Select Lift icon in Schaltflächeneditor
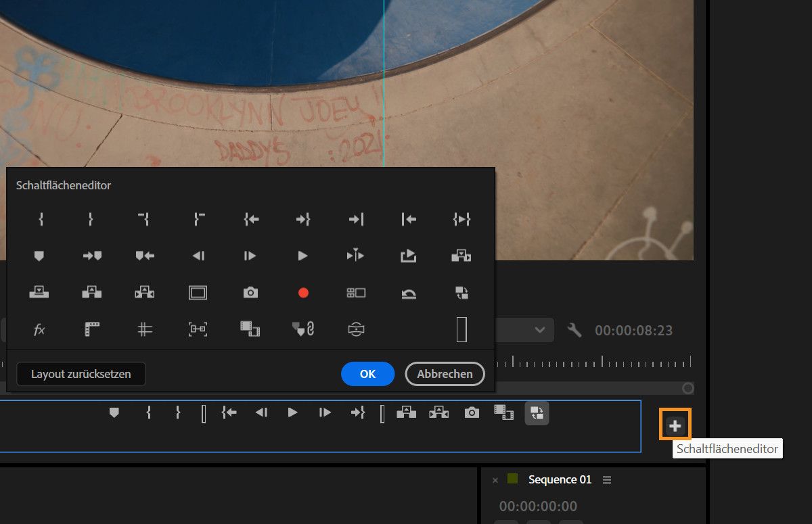The width and height of the screenshot is (812, 524). 91,292
